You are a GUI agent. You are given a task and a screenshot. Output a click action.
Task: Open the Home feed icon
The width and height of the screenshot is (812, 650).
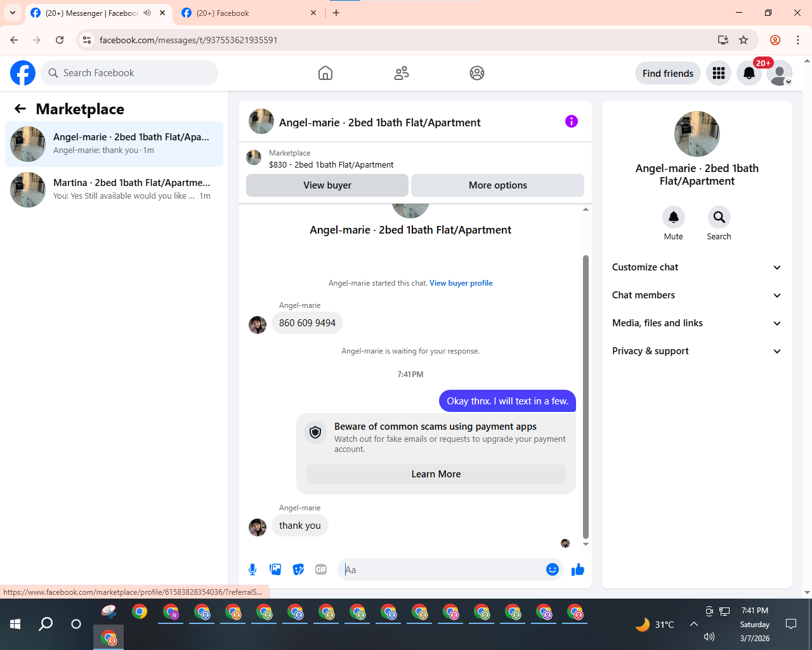click(x=325, y=73)
